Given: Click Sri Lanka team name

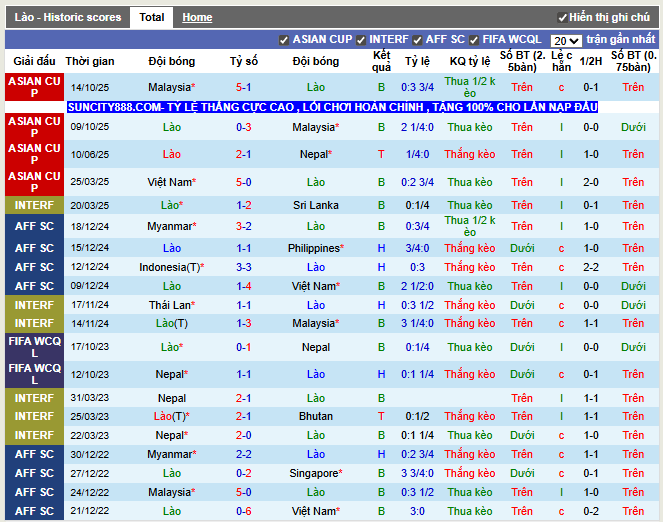Looking at the screenshot, I should point(316,205).
